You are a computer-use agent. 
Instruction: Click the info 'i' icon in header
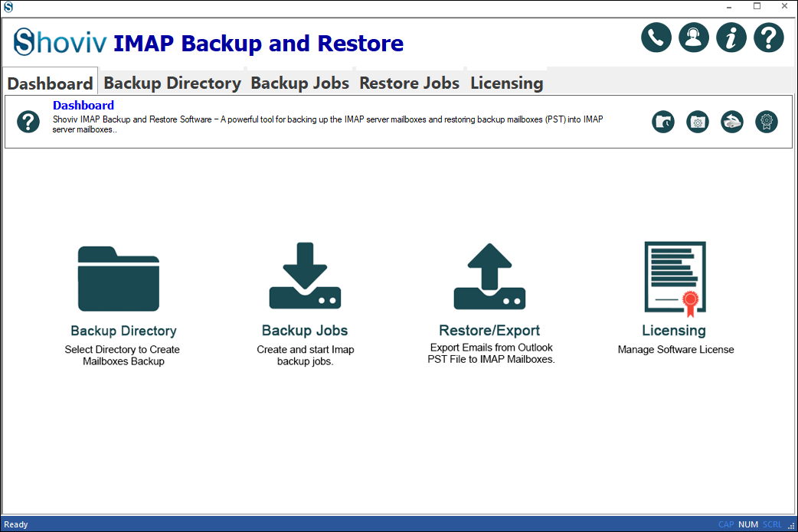[x=731, y=38]
